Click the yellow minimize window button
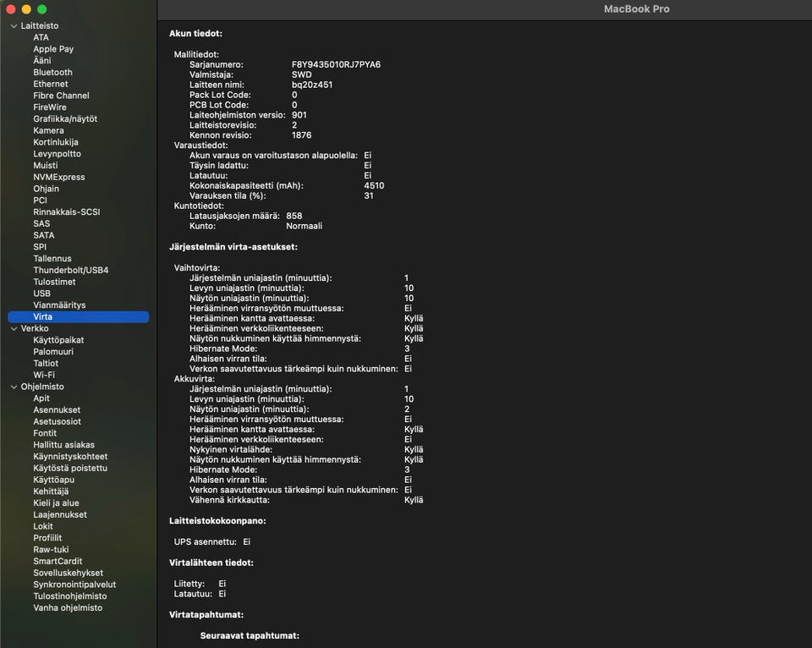The width and height of the screenshot is (812, 648). (26, 9)
